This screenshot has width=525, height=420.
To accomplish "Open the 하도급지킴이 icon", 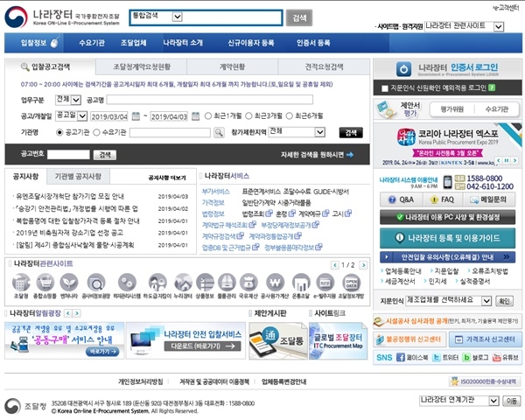I will [x=157, y=283].
